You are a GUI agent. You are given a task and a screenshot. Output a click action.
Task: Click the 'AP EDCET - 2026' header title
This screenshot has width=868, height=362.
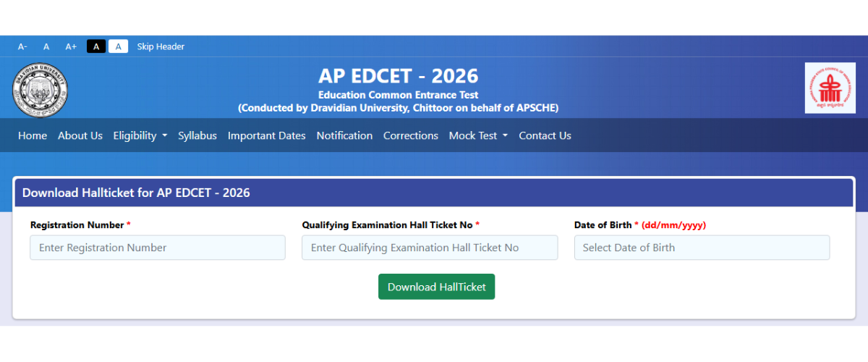[x=398, y=76]
